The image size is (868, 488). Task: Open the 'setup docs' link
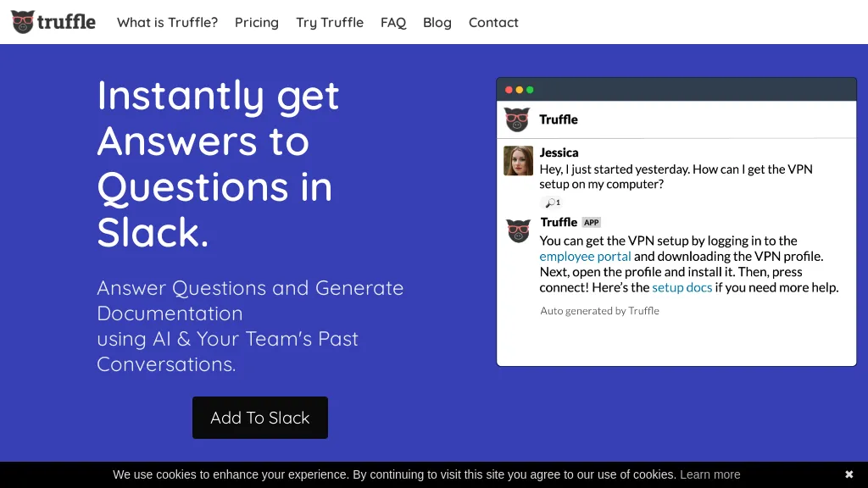[682, 287]
